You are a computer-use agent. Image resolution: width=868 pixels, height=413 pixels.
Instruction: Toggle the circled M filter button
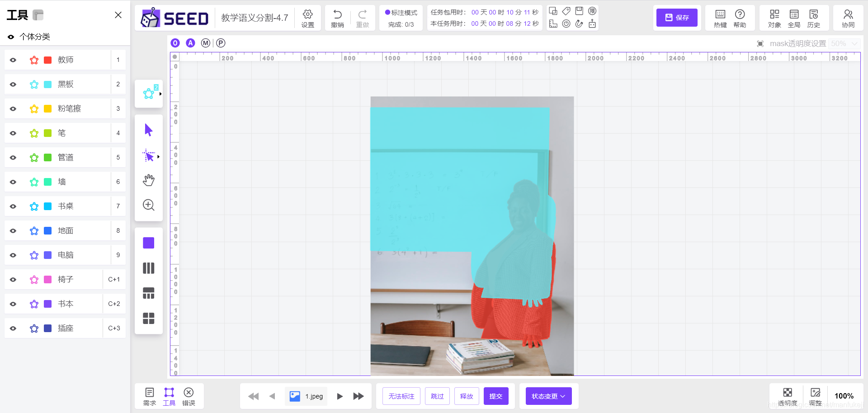[x=206, y=43]
